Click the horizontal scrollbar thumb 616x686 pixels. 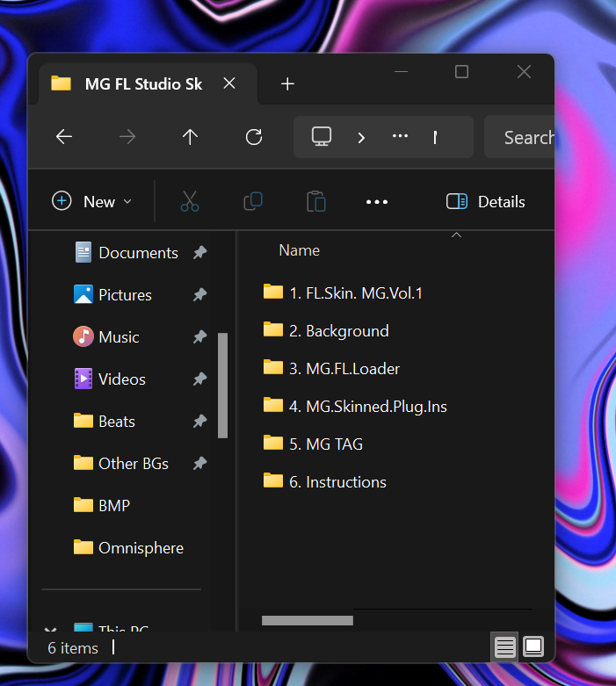[308, 620]
